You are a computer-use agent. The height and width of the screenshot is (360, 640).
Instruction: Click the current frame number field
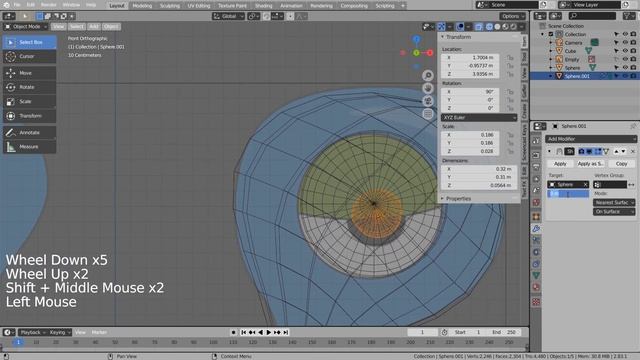pos(422,332)
